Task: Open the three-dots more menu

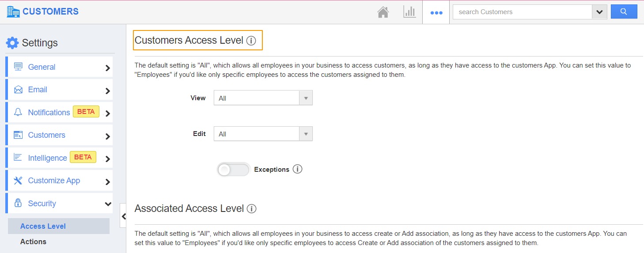Action: pos(436,12)
